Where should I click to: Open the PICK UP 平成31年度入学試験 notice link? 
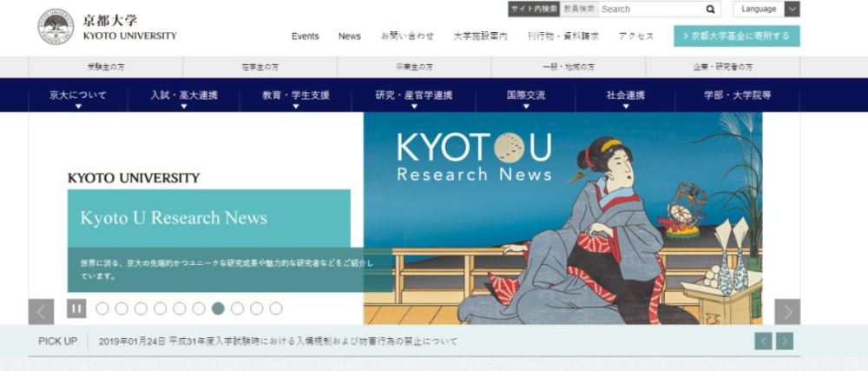coord(279,341)
